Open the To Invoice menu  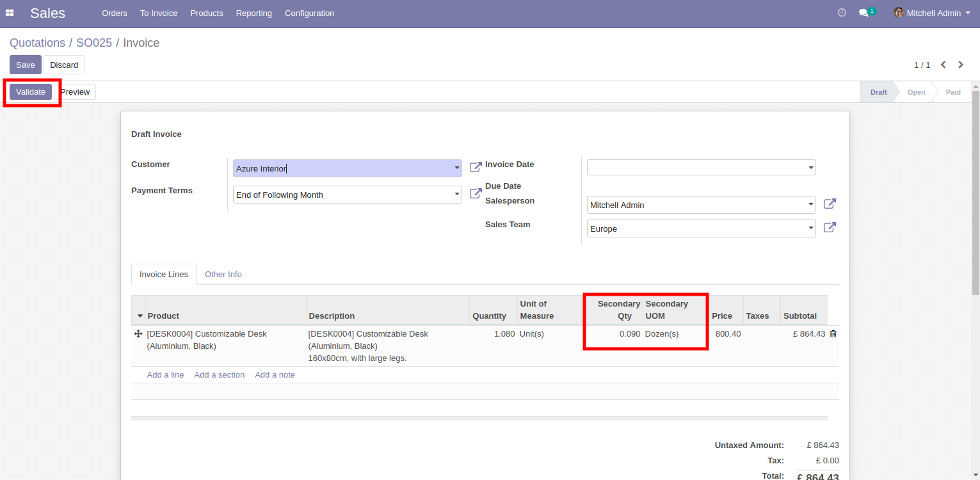(159, 13)
